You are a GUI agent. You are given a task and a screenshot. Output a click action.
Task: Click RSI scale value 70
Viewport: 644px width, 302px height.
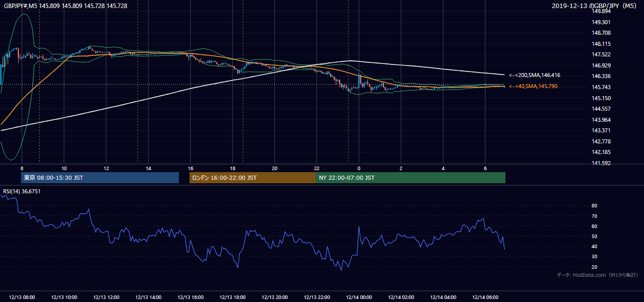click(595, 216)
